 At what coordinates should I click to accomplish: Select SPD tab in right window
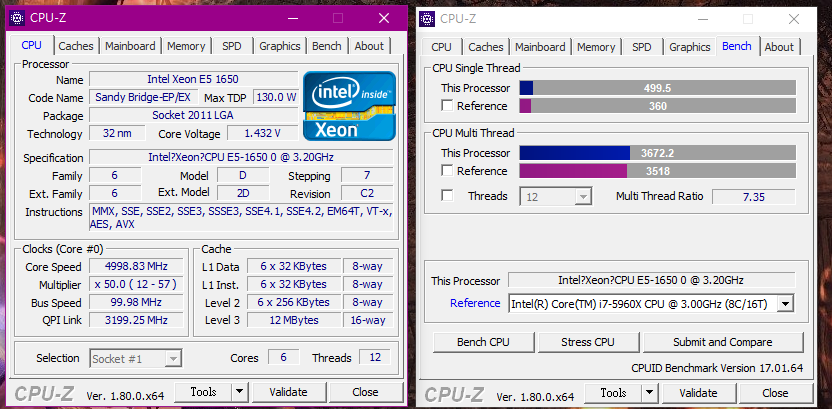(641, 47)
